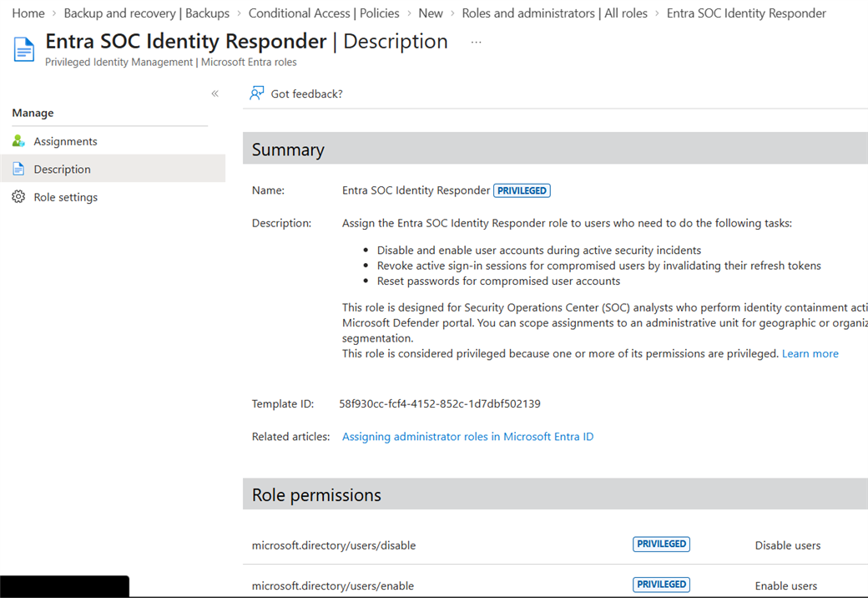Click the New breadcrumb link

[431, 13]
